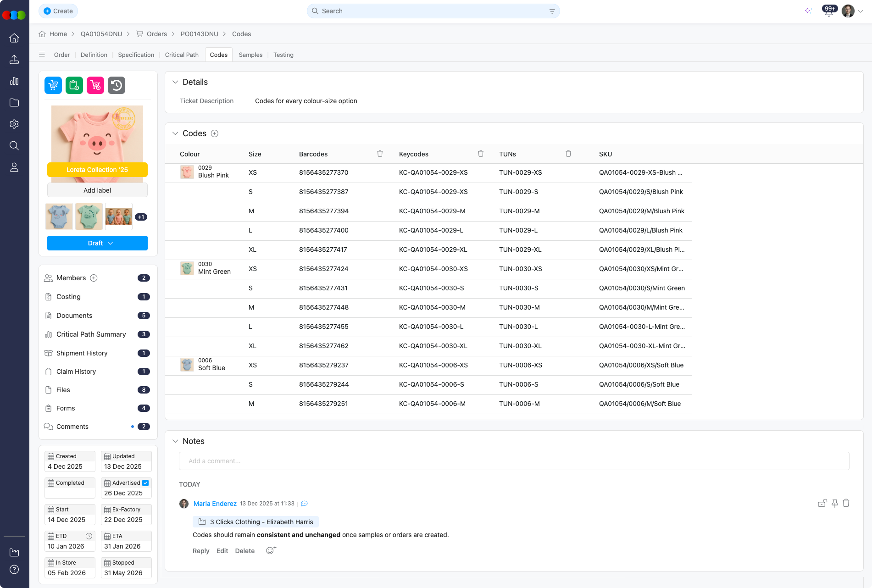Collapse the Notes section
The height and width of the screenshot is (588, 872).
175,441
